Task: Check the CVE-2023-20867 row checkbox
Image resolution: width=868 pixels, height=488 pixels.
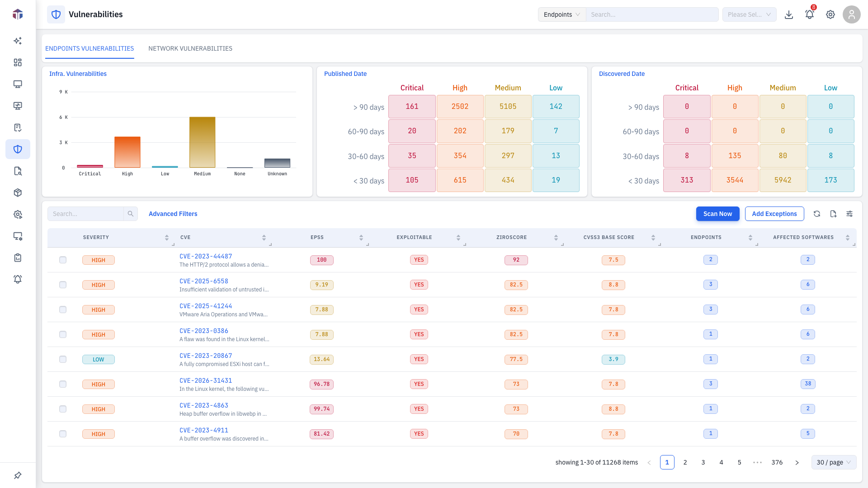Action: (63, 359)
